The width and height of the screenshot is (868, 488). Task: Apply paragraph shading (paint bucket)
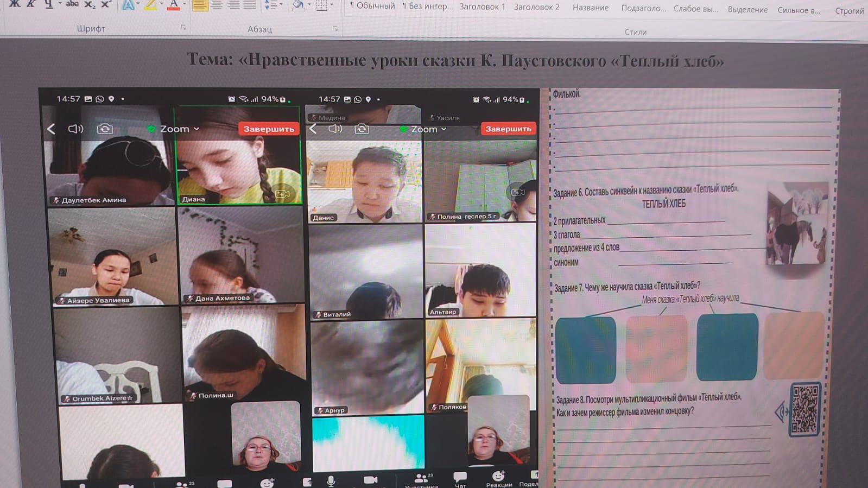[x=298, y=5]
